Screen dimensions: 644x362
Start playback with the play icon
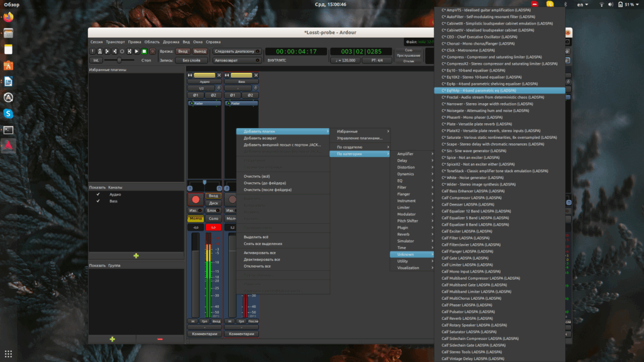click(136, 52)
